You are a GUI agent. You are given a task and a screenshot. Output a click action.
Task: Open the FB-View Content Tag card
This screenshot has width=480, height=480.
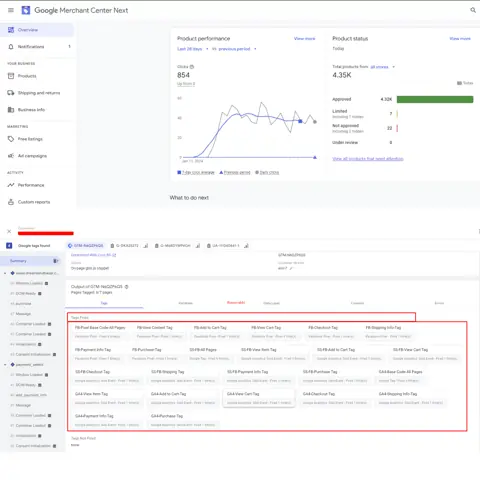pyautogui.click(x=160, y=332)
